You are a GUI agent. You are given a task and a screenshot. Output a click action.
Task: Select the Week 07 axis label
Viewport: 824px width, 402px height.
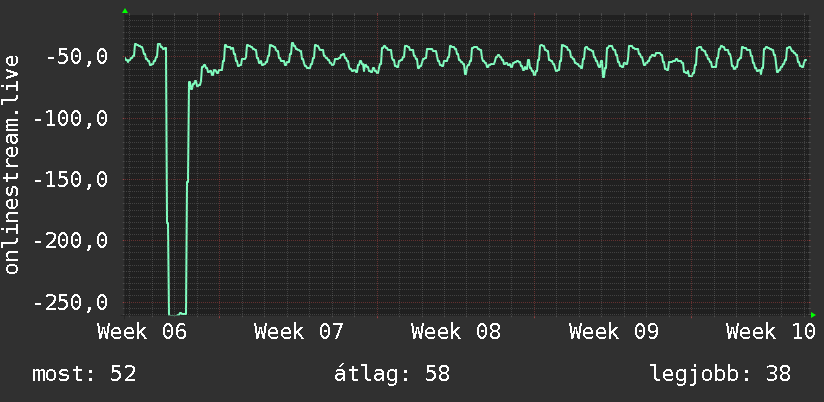tap(299, 332)
